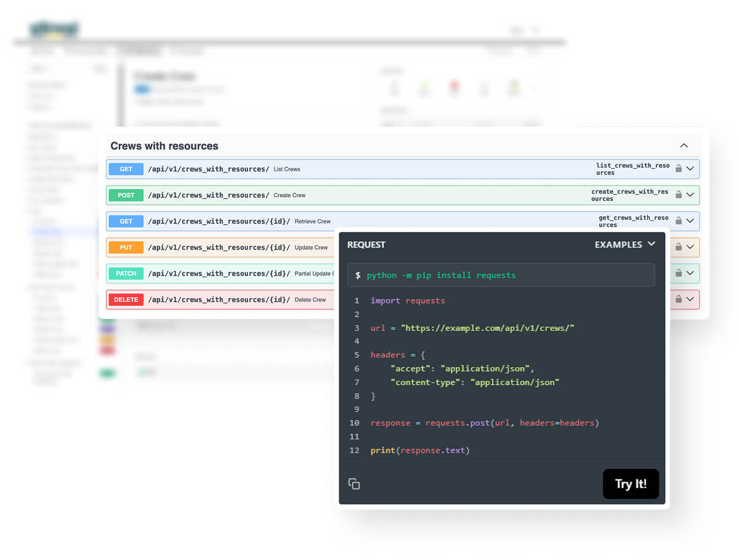Screen dimensions: 739x560
Task: Click the green method badge in the sidebar
Action: [108, 373]
